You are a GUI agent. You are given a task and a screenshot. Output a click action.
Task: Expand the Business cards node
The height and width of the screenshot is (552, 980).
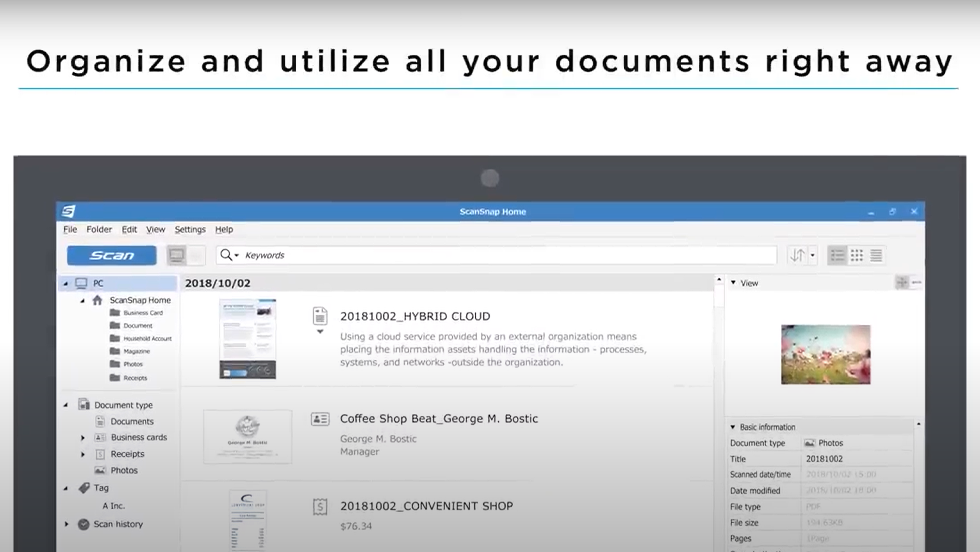[83, 438]
